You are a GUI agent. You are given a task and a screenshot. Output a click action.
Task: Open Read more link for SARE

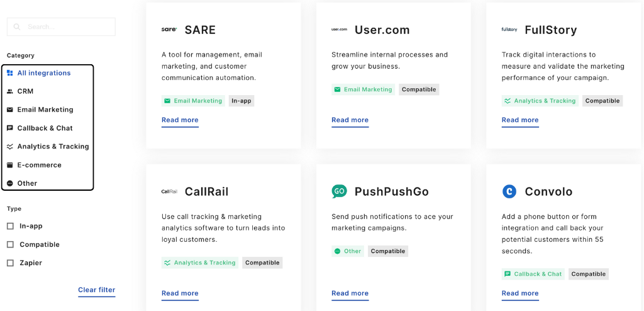(180, 120)
